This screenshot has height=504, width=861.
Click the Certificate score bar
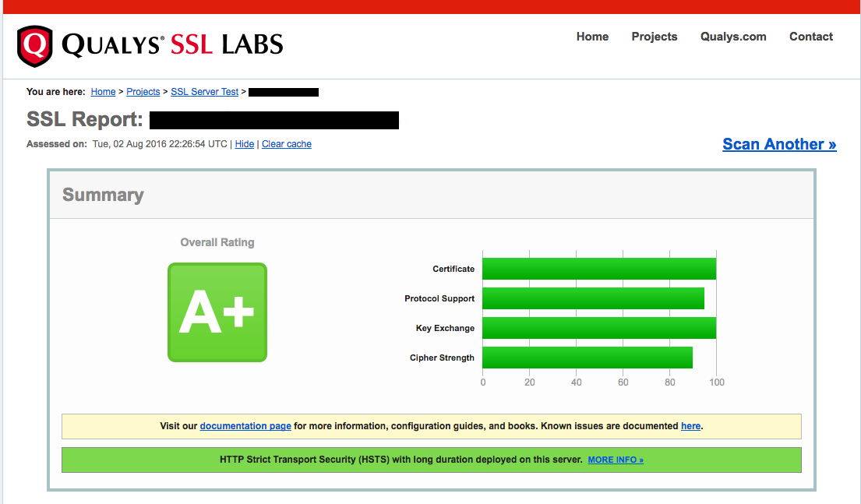(599, 269)
